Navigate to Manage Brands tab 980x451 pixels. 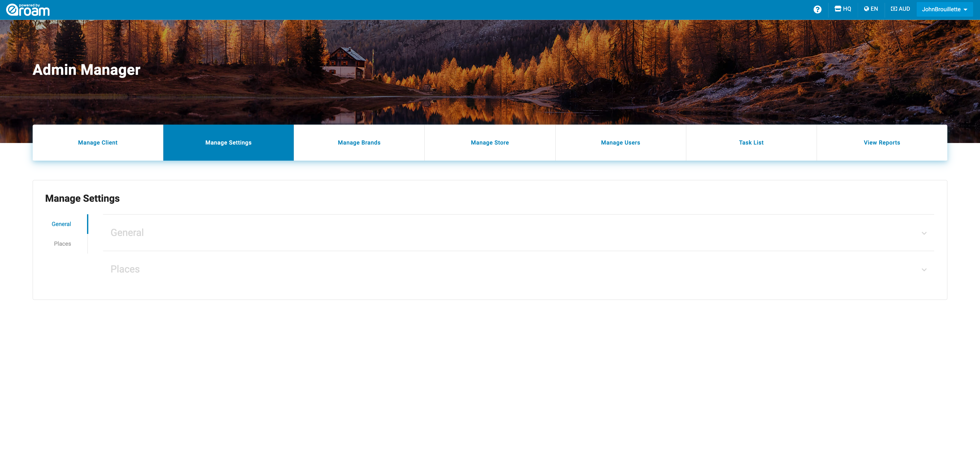coord(359,143)
